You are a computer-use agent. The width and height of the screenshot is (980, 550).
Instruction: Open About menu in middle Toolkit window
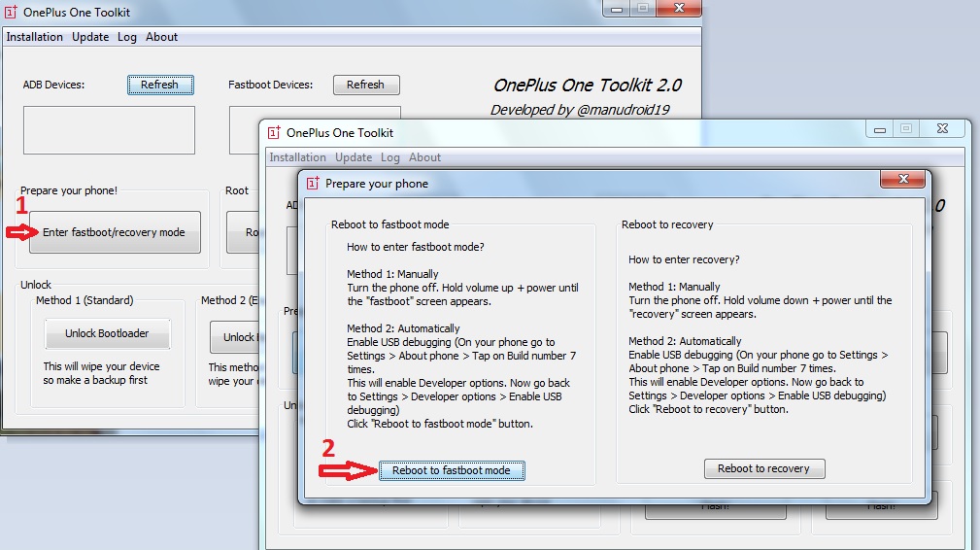pyautogui.click(x=425, y=157)
